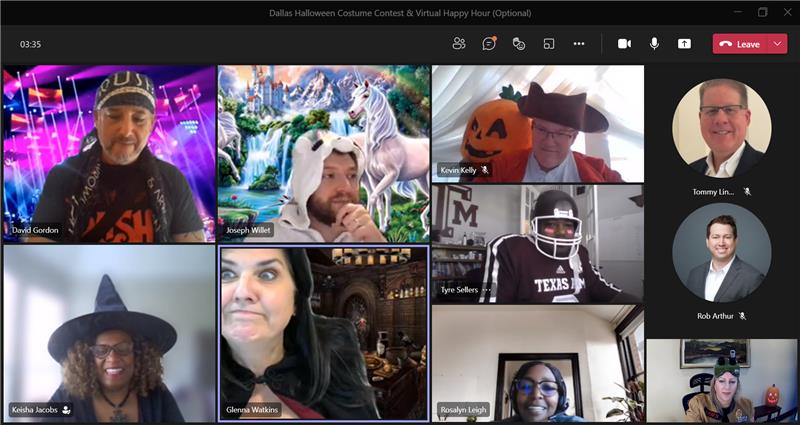Select Glenna Watkins' highlighted video tile

point(322,330)
